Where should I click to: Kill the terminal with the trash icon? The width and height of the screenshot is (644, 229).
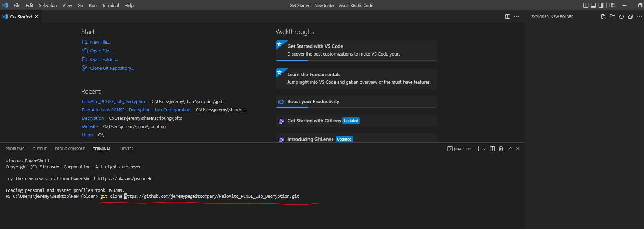pos(501,149)
